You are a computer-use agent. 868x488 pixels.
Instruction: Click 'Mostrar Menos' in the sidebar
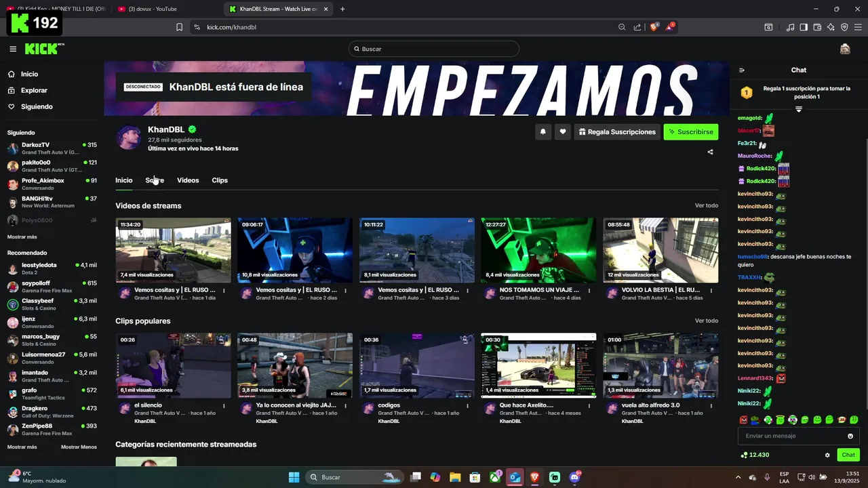(79, 447)
